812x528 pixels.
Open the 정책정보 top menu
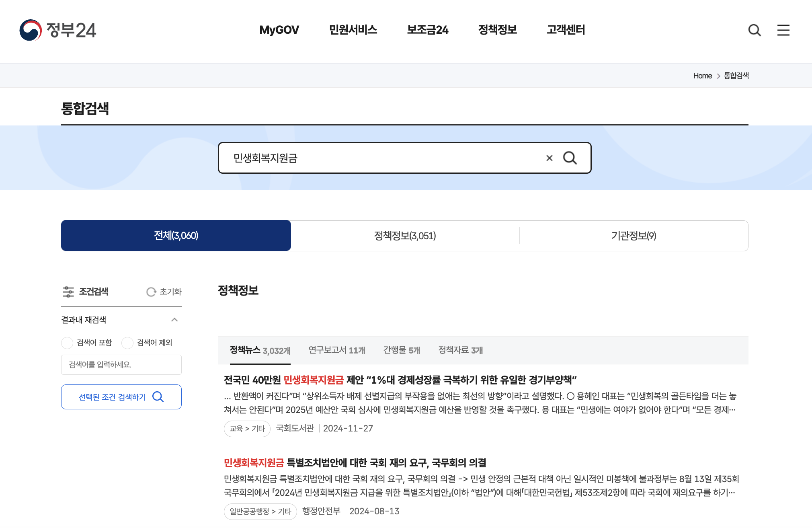click(497, 30)
